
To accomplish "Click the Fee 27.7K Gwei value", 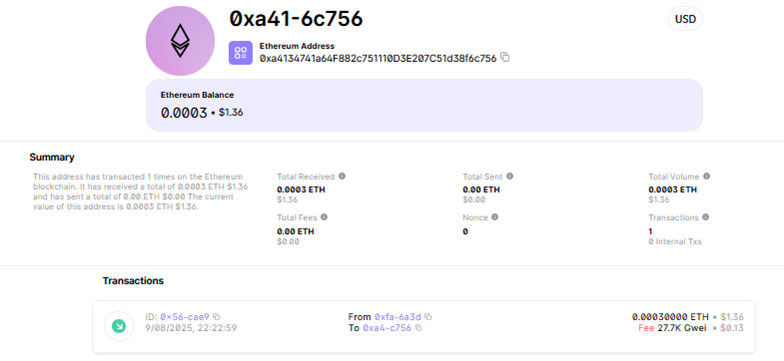I will 672,328.
